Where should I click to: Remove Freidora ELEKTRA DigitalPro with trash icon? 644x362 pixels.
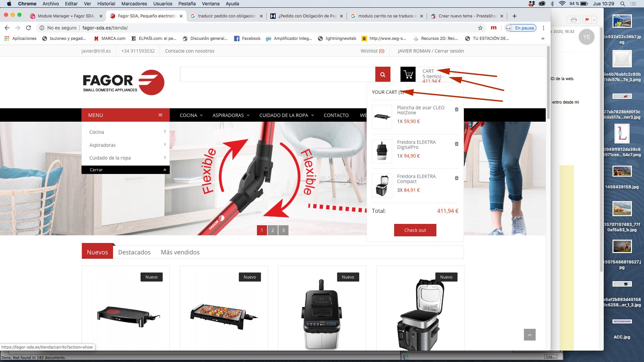(x=457, y=144)
